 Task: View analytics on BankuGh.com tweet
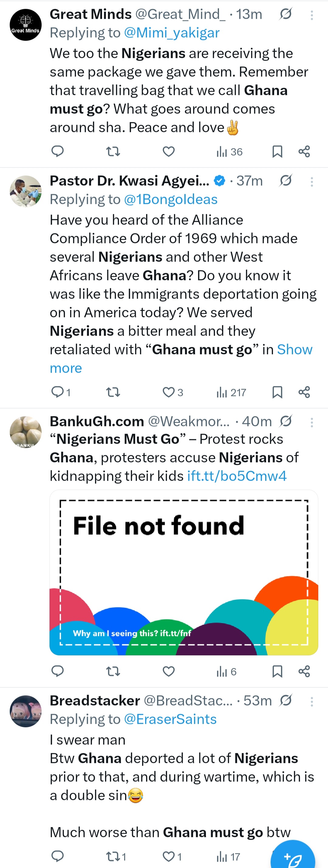[x=227, y=672]
